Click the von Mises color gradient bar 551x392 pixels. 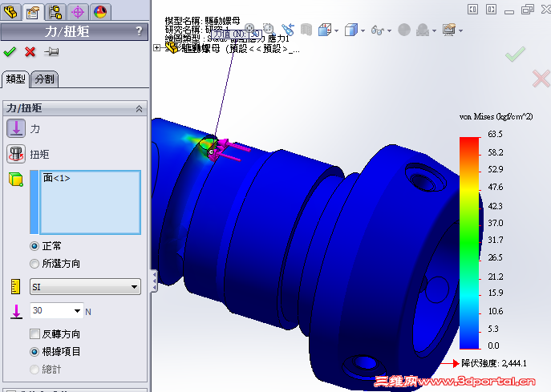click(469, 243)
